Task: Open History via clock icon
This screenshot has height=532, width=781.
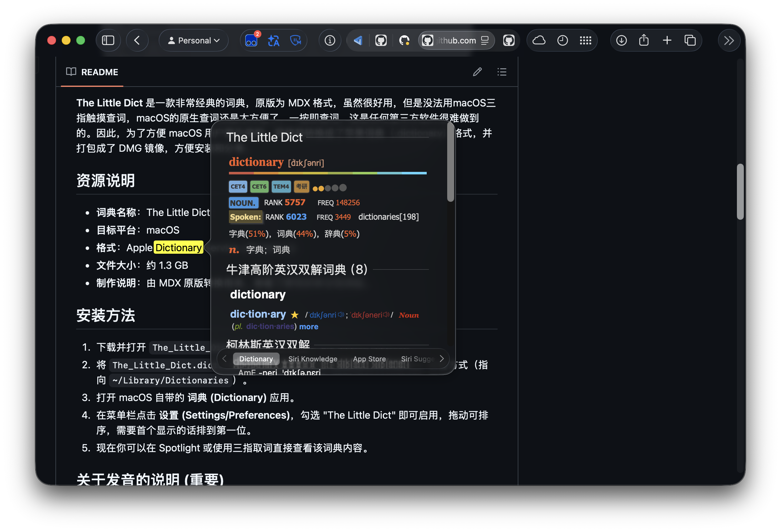Action: point(562,40)
